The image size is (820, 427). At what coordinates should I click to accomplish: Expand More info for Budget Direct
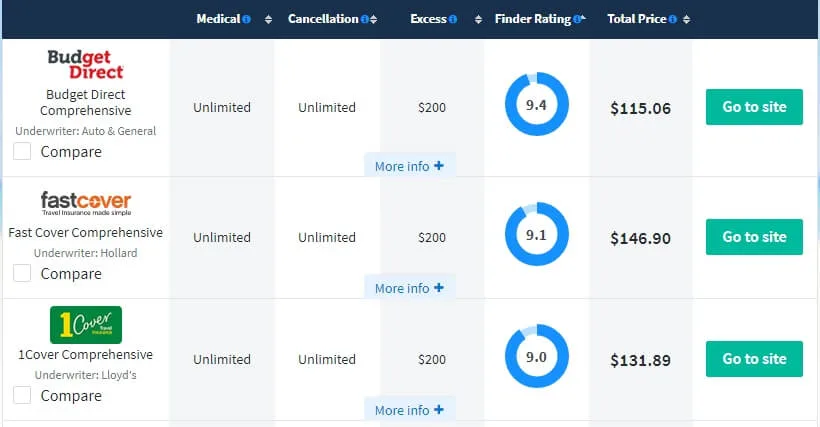(409, 166)
